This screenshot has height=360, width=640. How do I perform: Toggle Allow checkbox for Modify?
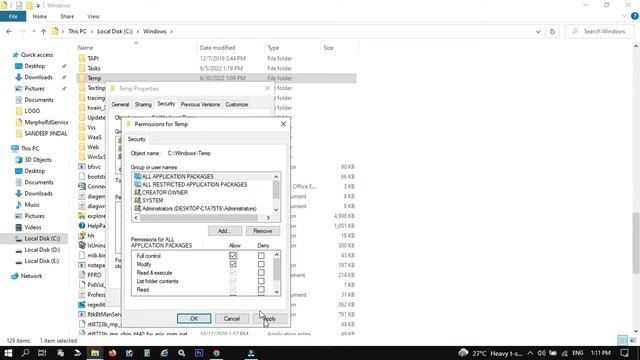pyautogui.click(x=233, y=264)
